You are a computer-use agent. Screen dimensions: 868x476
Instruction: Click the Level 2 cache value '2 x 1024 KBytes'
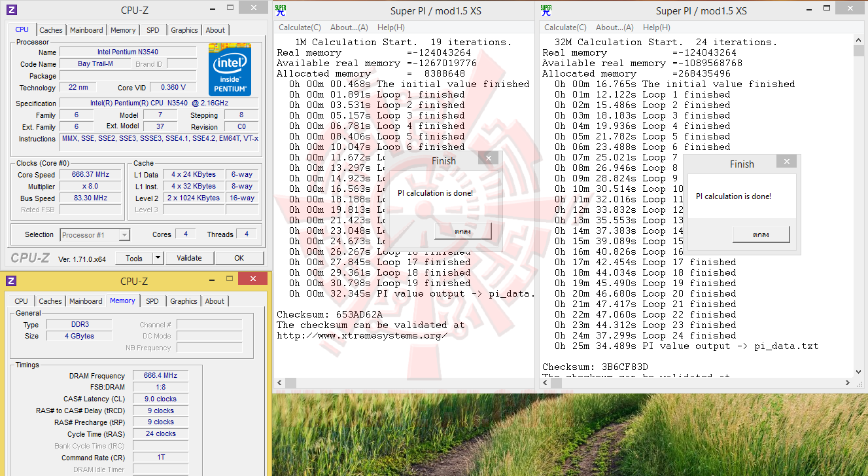(194, 198)
